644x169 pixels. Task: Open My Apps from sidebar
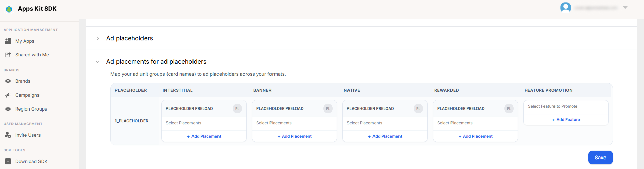pyautogui.click(x=25, y=41)
